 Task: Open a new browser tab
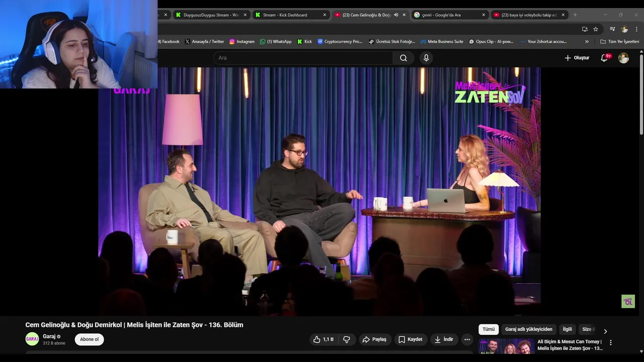point(575,15)
